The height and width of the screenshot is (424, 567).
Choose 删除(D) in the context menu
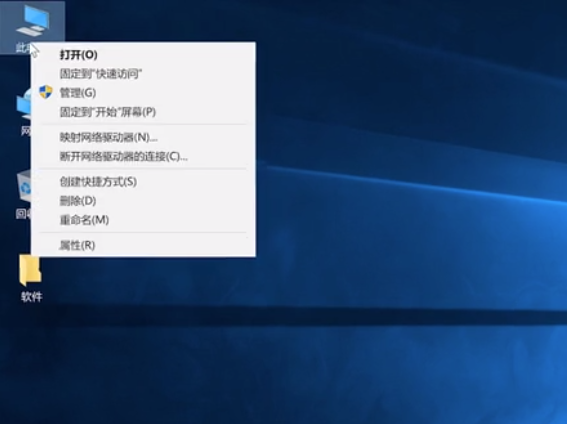click(144, 201)
